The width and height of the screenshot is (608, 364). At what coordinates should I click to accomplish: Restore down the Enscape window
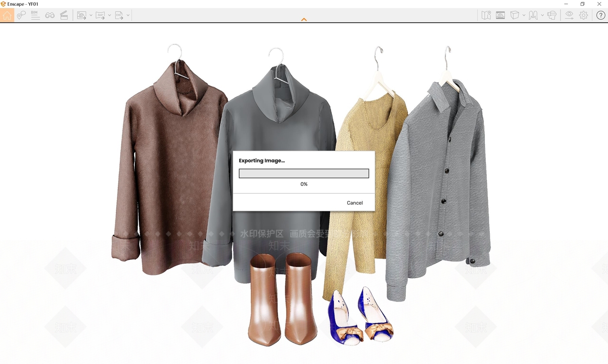583,4
